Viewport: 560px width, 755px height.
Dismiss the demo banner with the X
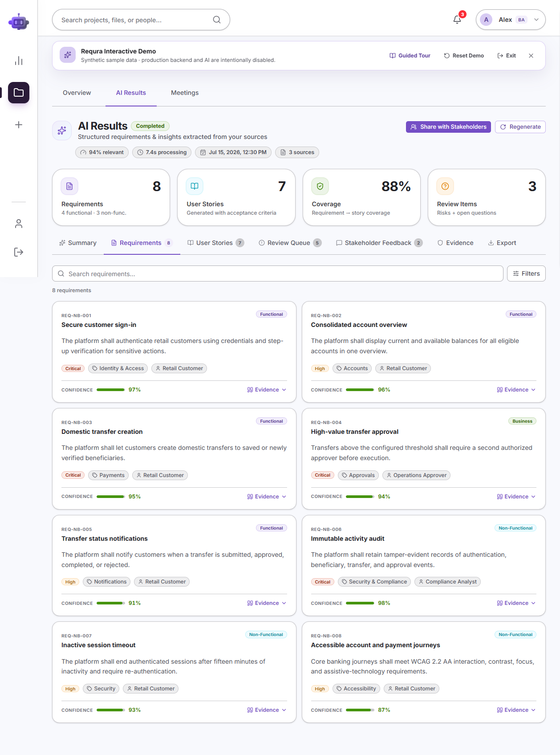[531, 56]
